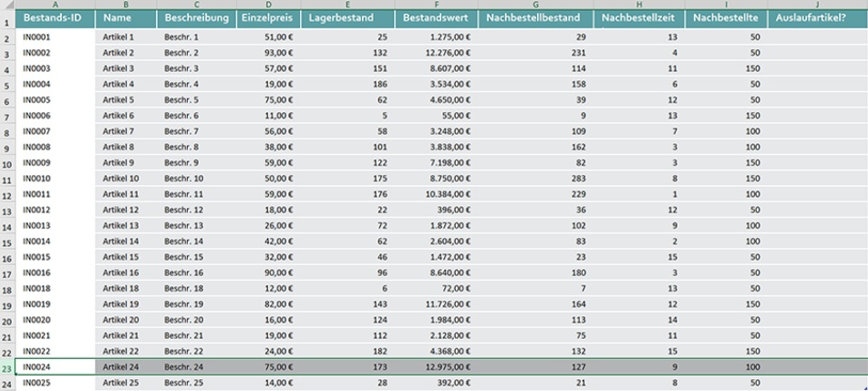Select the 93,00 € price cell
This screenshot has height=391, width=868.
point(268,53)
